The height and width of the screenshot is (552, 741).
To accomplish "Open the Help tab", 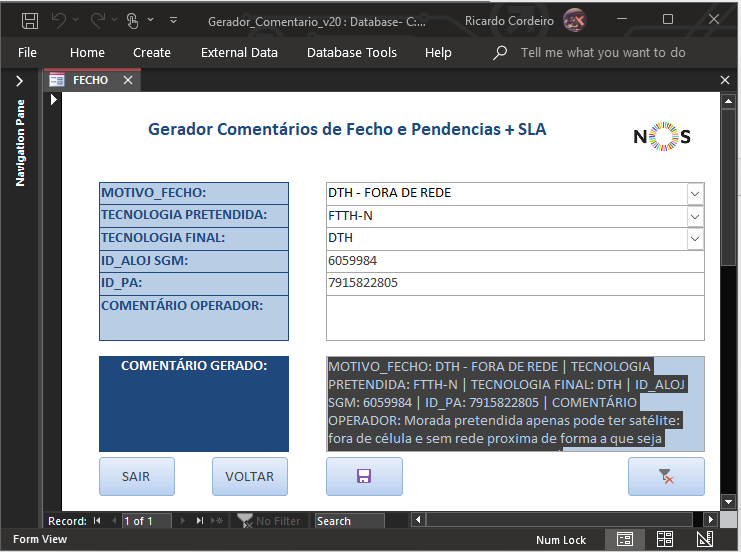I will click(x=438, y=52).
